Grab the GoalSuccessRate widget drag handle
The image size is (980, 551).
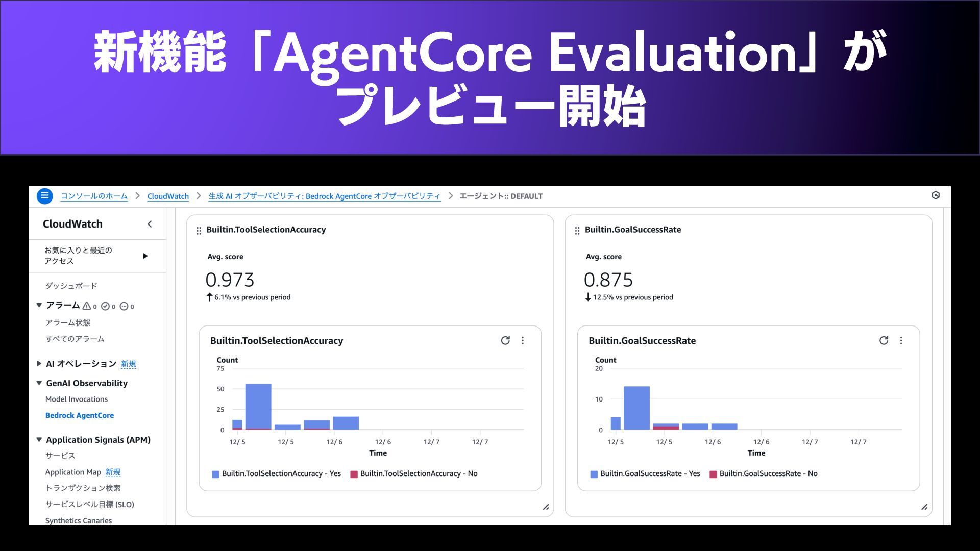click(577, 231)
